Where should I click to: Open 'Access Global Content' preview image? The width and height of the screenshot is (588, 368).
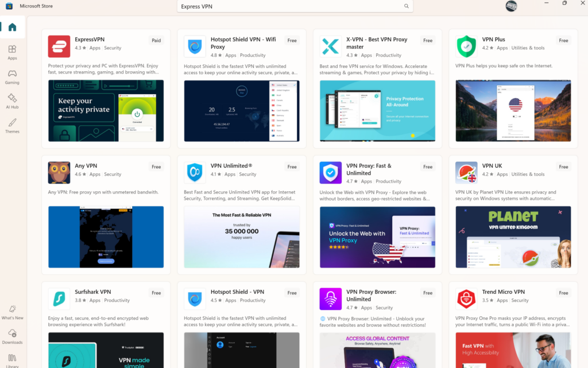[x=377, y=350]
